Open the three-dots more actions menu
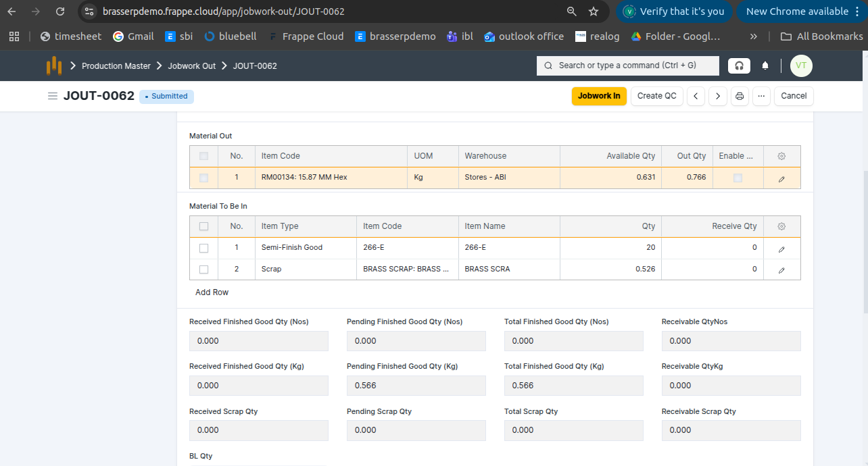This screenshot has width=868, height=466. [761, 96]
